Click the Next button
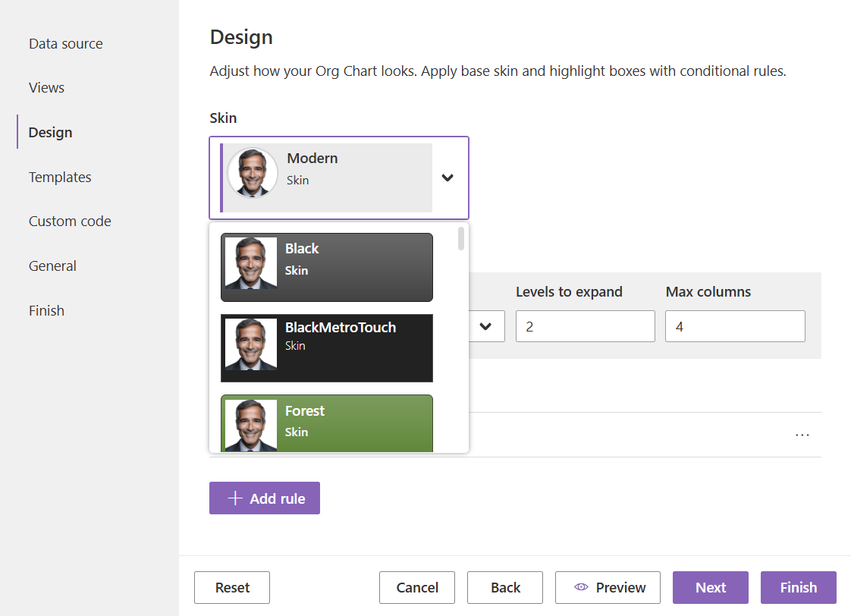The width and height of the screenshot is (851, 616). click(710, 587)
